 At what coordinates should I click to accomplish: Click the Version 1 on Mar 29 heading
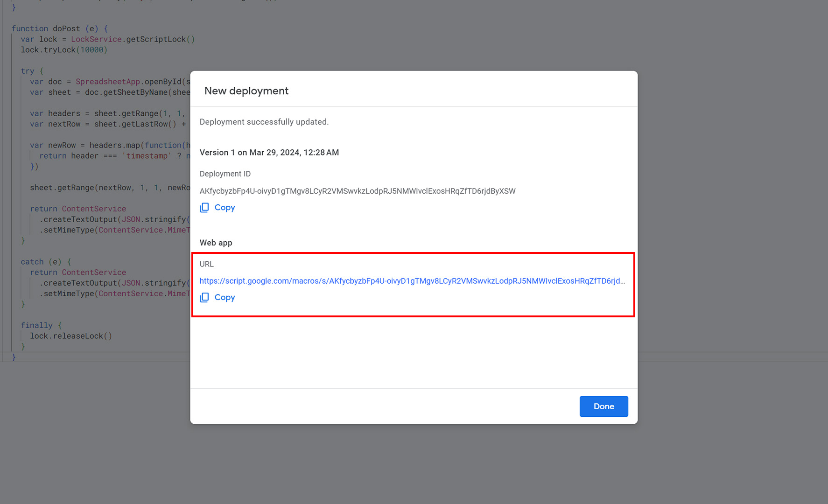coord(269,153)
